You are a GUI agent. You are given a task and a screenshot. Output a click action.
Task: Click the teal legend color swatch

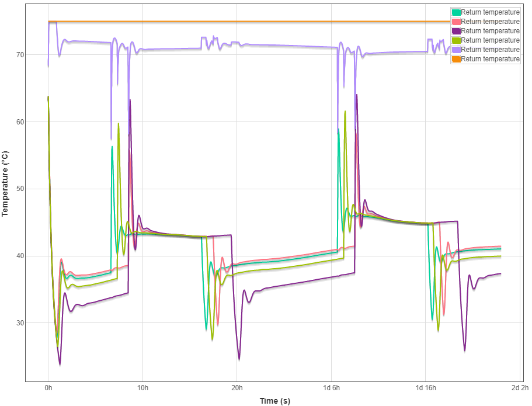pos(455,12)
